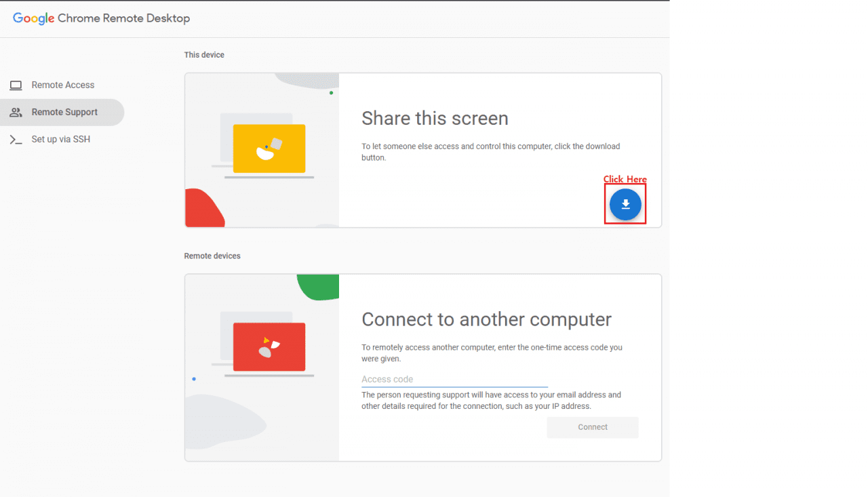Viewport: 868px width, 497px height.
Task: Click the This device section label
Action: pos(204,55)
